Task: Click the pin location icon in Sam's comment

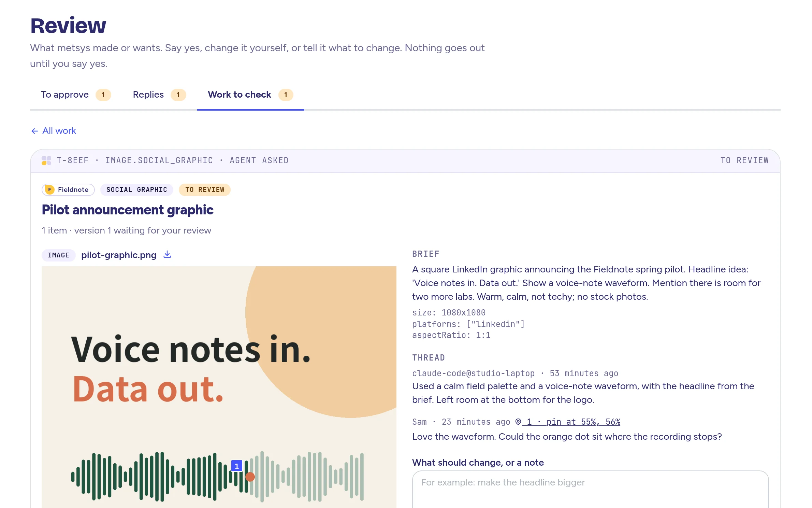Action: click(518, 422)
